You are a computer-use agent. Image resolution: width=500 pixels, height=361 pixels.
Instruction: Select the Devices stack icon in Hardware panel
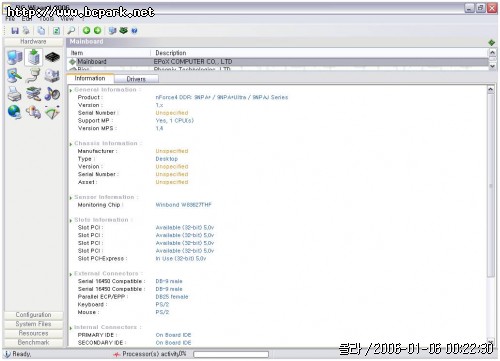[x=34, y=94]
